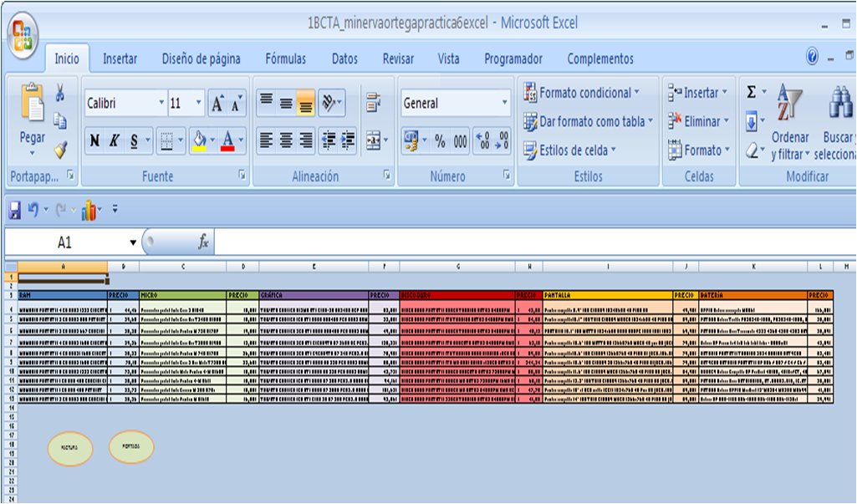Click the Cut scissors icon
The height and width of the screenshot is (504, 857).
click(59, 93)
